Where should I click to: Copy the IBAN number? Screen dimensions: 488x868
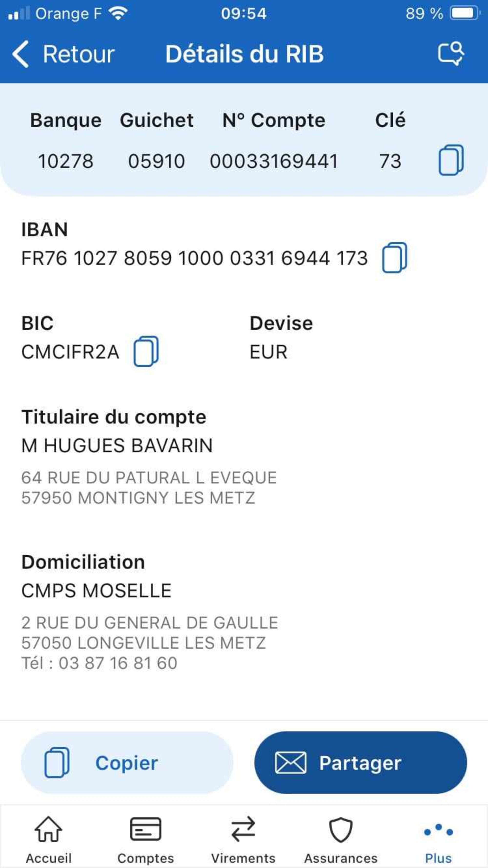pos(394,258)
